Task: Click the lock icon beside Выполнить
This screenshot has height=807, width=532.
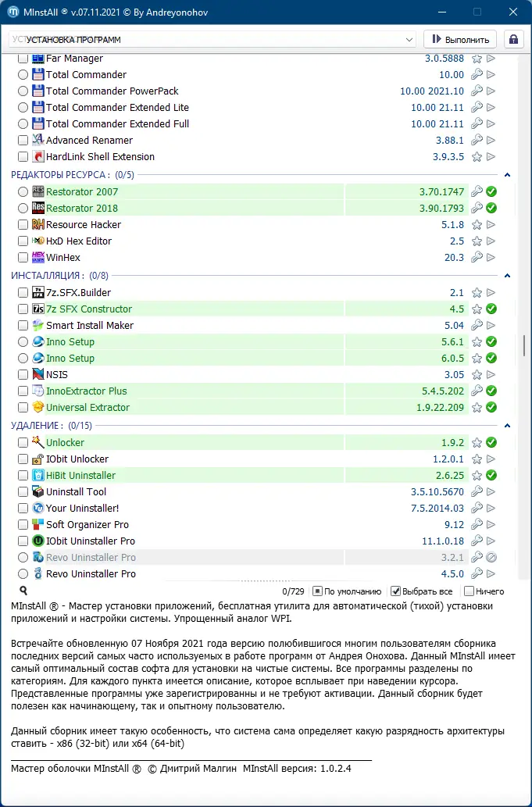Action: (513, 39)
